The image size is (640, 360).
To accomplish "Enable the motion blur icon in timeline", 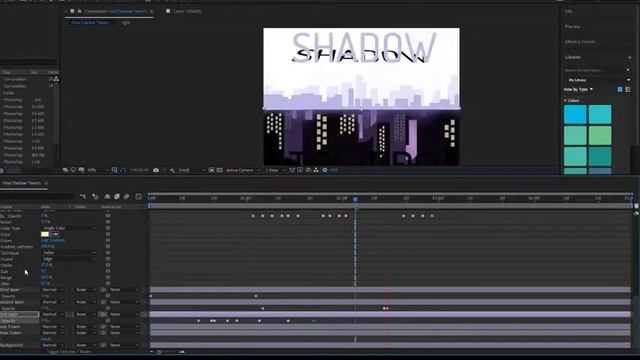I will click(127, 197).
